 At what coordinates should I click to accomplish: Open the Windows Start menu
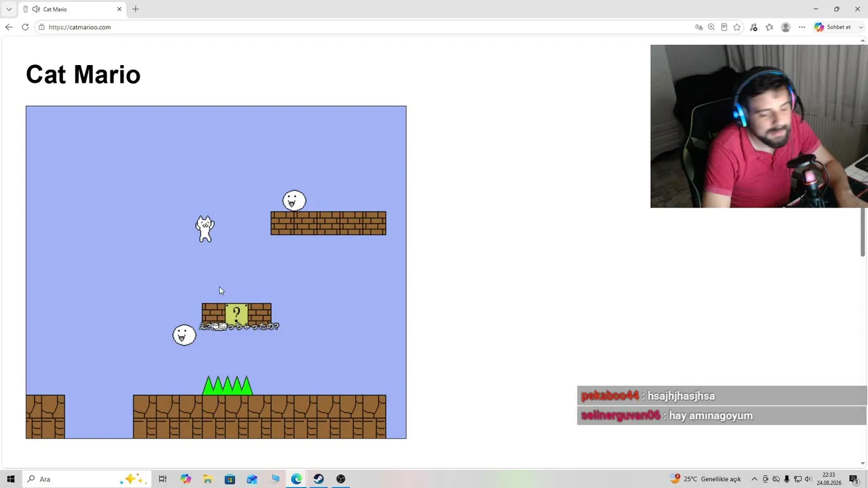10,479
